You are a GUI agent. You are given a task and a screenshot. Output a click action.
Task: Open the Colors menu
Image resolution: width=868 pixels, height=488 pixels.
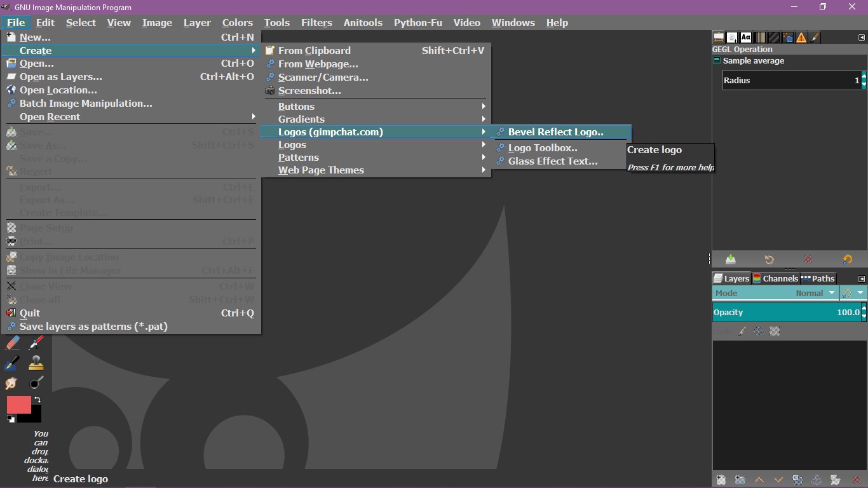[238, 22]
